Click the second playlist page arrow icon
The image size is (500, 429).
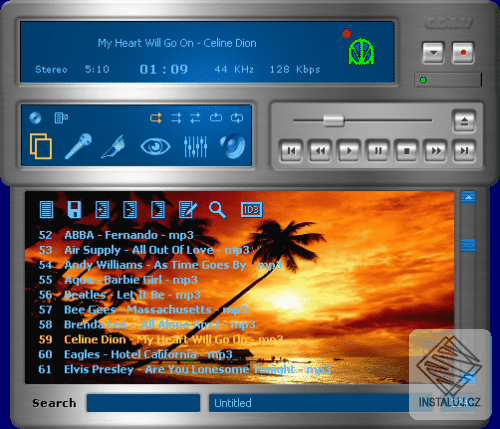coord(130,209)
